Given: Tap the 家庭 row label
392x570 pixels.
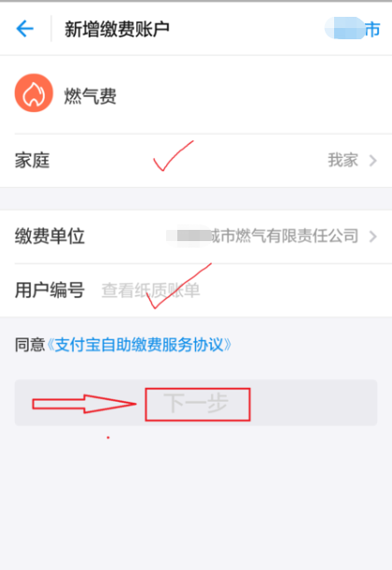Looking at the screenshot, I should pos(32,161).
